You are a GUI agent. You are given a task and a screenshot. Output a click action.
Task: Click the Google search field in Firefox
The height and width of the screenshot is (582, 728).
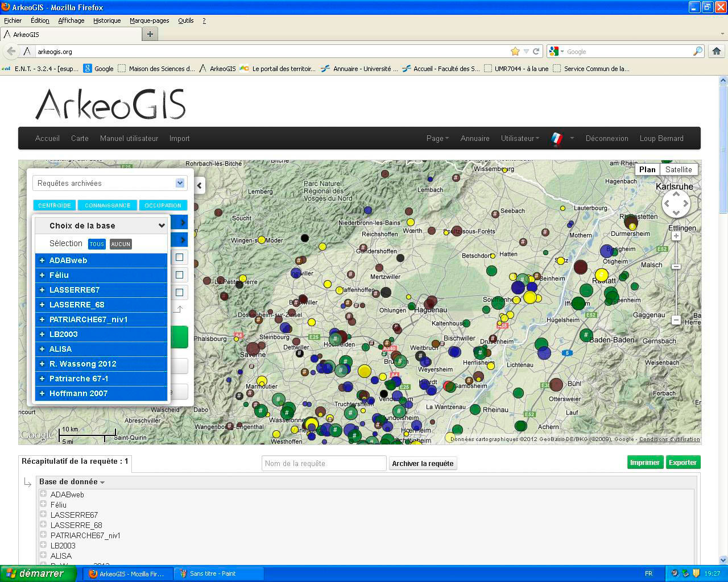(628, 51)
